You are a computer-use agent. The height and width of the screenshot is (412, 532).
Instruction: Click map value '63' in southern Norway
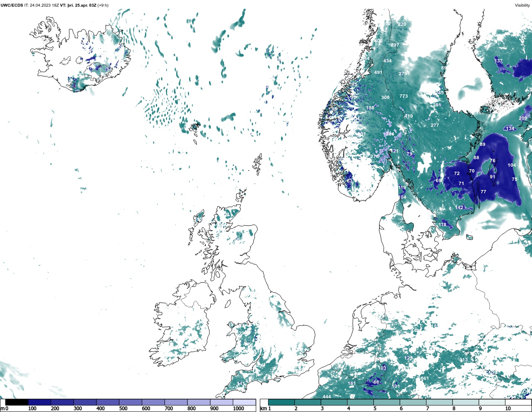(x=350, y=181)
